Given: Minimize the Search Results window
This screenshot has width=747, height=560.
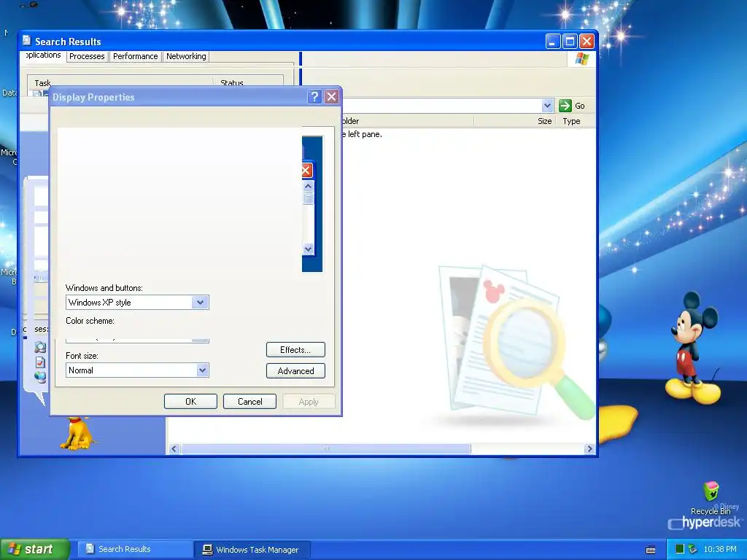Looking at the screenshot, I should point(553,42).
